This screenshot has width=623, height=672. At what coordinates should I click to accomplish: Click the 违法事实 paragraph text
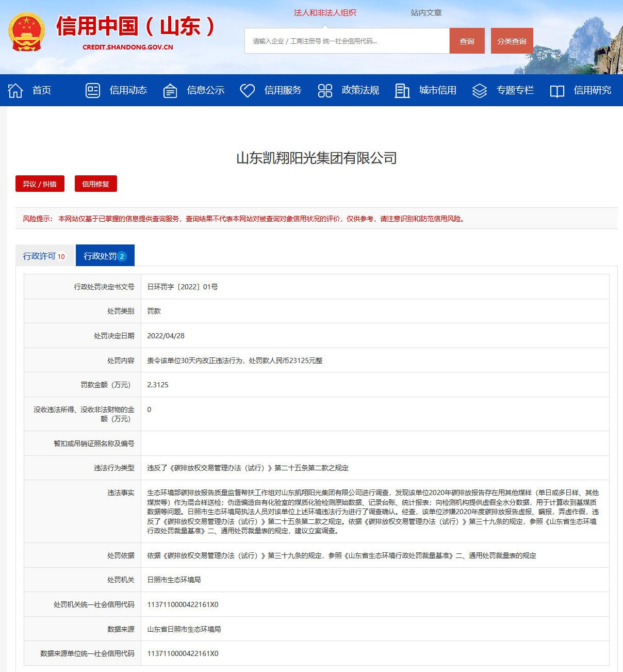(373, 512)
